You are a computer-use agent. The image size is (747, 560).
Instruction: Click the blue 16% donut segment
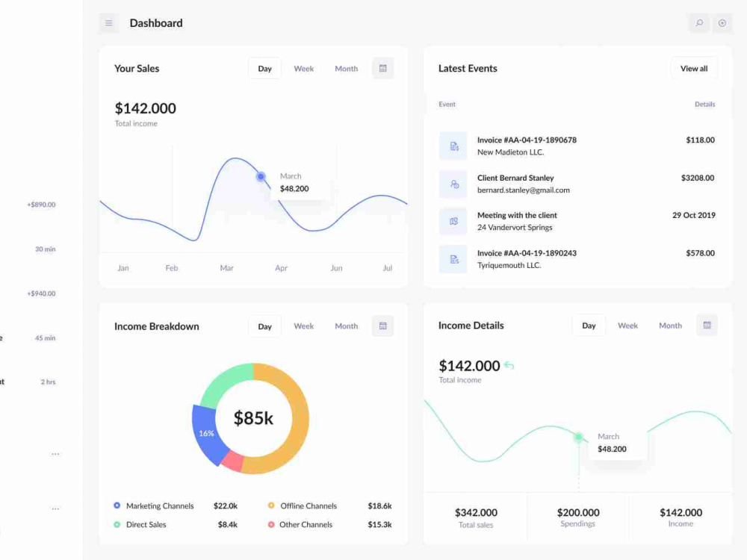[x=206, y=433]
